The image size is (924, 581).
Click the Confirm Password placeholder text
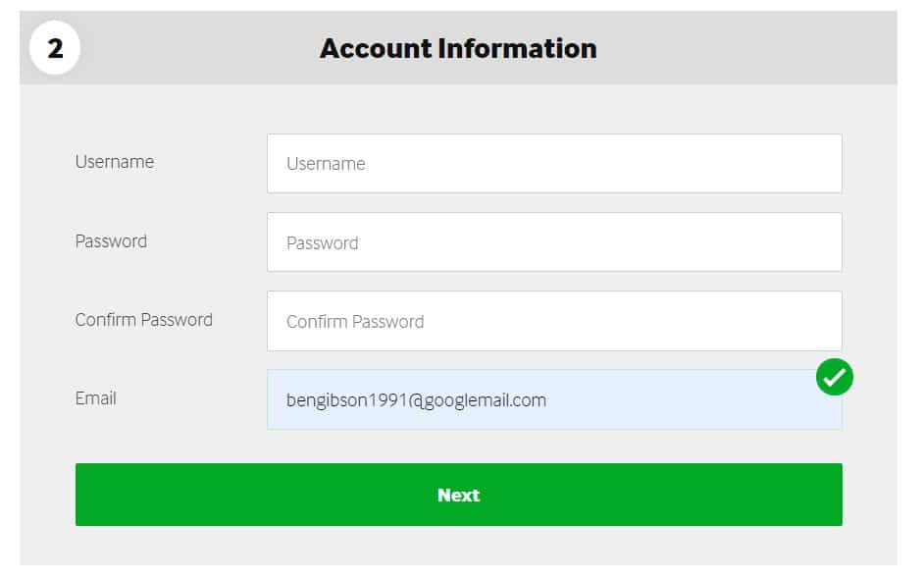click(355, 322)
